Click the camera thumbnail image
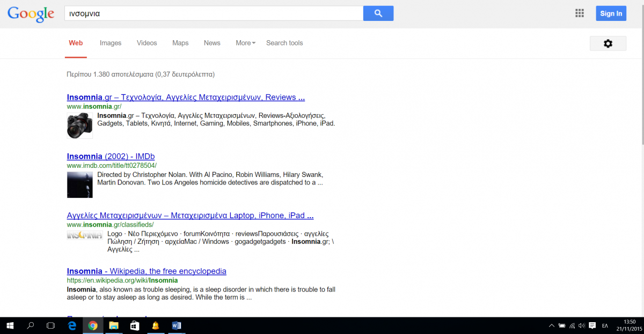644x334 pixels. [80, 125]
